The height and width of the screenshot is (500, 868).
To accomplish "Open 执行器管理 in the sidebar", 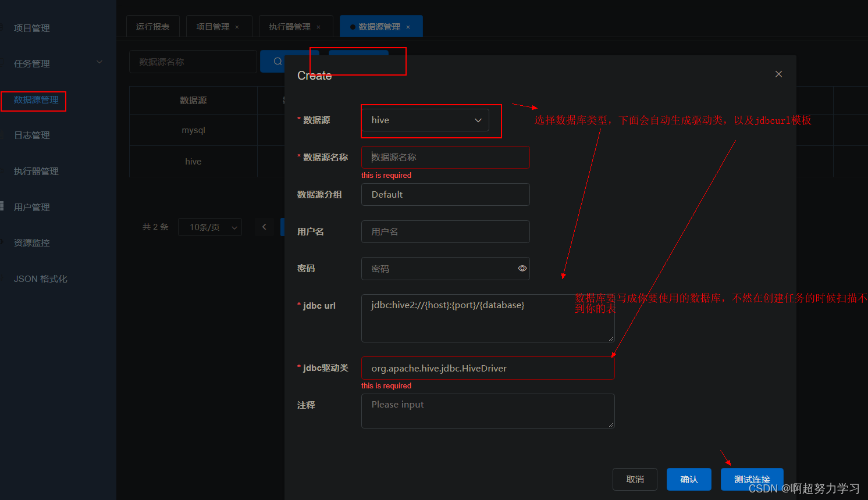I will pos(36,172).
